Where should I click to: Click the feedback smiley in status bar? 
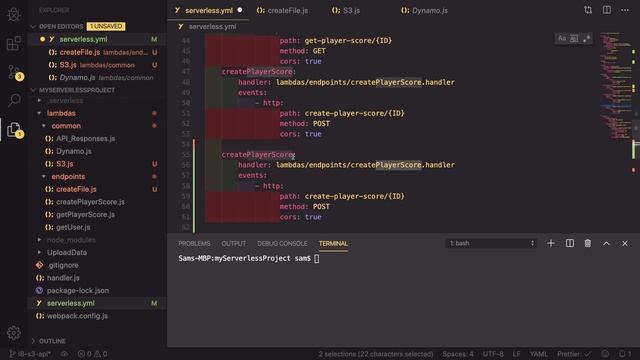(605, 354)
